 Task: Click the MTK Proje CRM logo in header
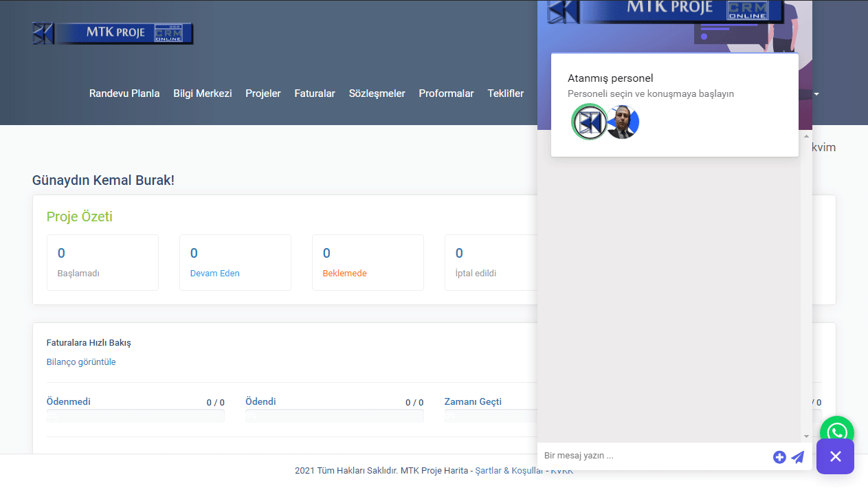(x=113, y=34)
